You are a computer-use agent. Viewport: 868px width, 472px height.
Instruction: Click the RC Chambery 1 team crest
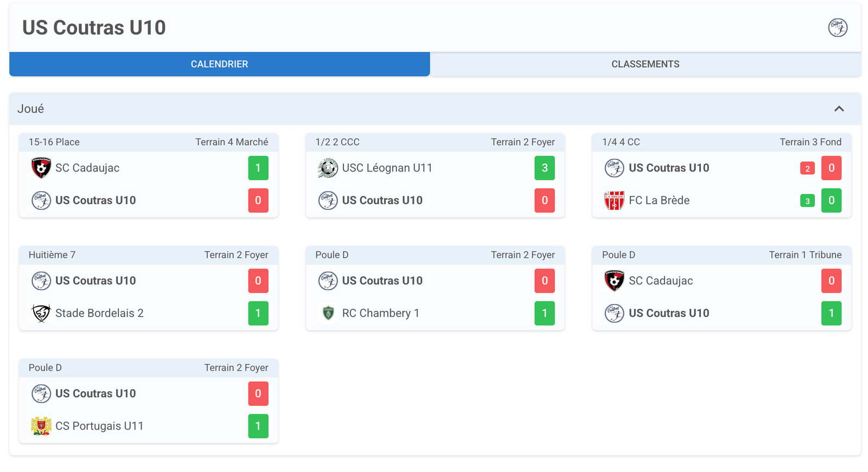coord(328,314)
